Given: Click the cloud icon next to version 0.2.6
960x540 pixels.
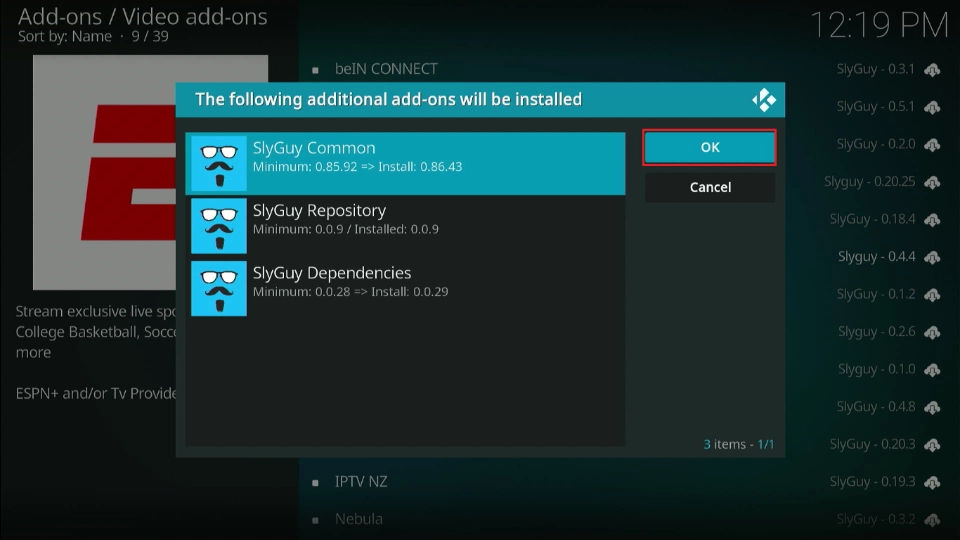Looking at the screenshot, I should click(932, 332).
